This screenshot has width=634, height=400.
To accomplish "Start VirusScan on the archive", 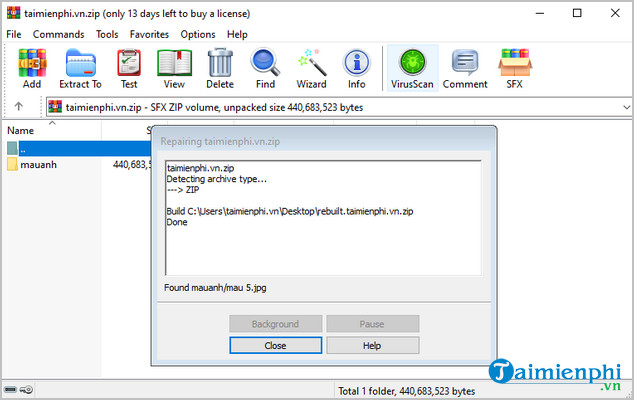I will coord(412,68).
